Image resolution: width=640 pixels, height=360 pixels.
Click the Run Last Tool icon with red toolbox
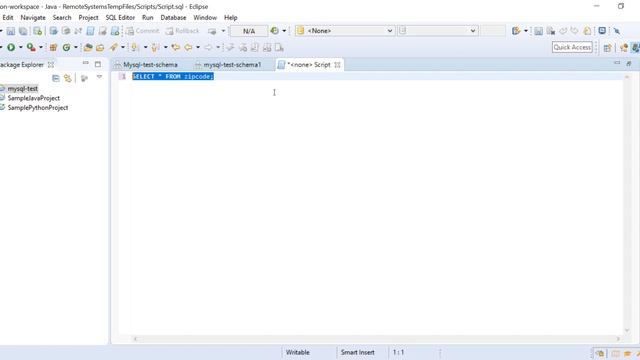pos(31,47)
